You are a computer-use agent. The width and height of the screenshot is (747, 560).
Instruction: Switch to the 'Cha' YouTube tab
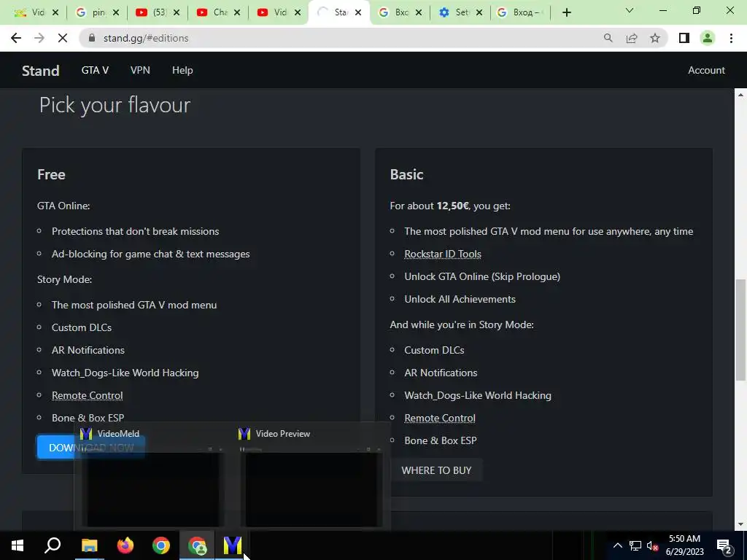click(218, 12)
